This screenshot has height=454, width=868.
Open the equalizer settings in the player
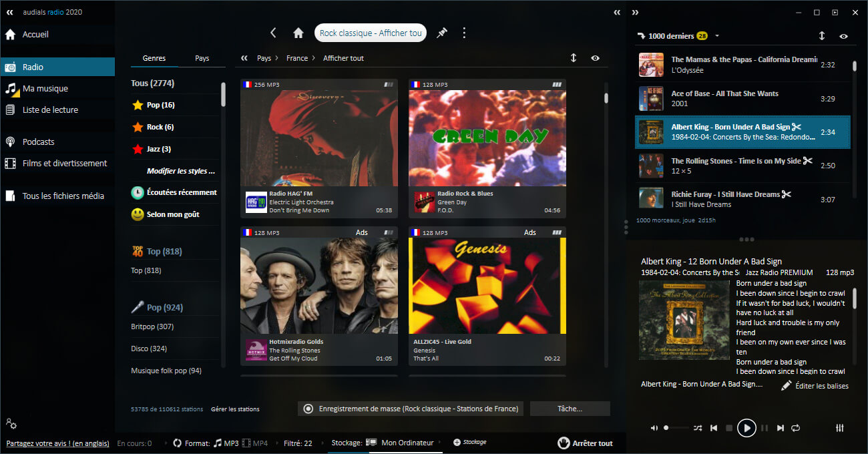(840, 428)
